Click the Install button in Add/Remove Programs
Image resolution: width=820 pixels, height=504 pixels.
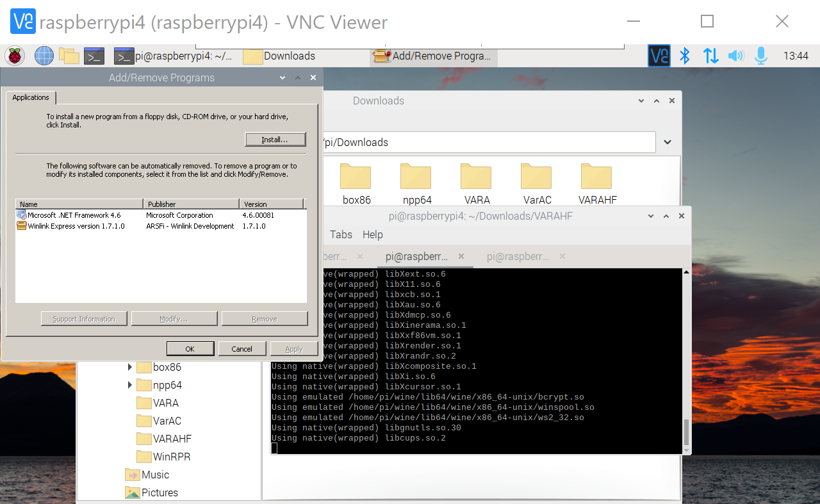[275, 139]
